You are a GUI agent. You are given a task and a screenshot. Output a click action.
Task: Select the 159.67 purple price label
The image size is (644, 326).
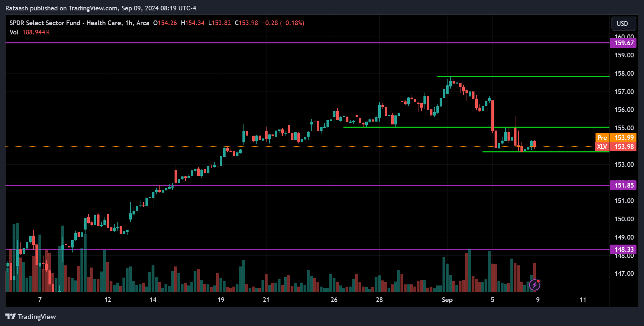pyautogui.click(x=623, y=43)
